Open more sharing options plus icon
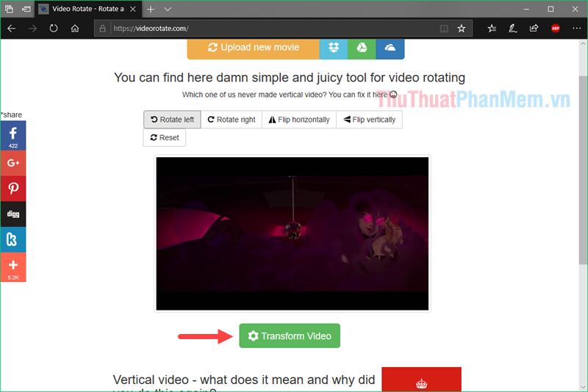This screenshot has height=392, width=588. coord(13,267)
